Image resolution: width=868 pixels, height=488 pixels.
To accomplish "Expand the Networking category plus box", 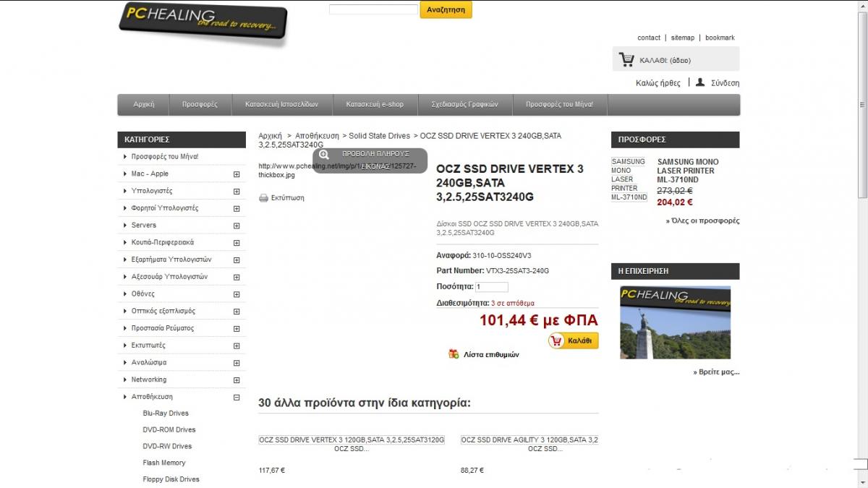I will pyautogui.click(x=237, y=380).
